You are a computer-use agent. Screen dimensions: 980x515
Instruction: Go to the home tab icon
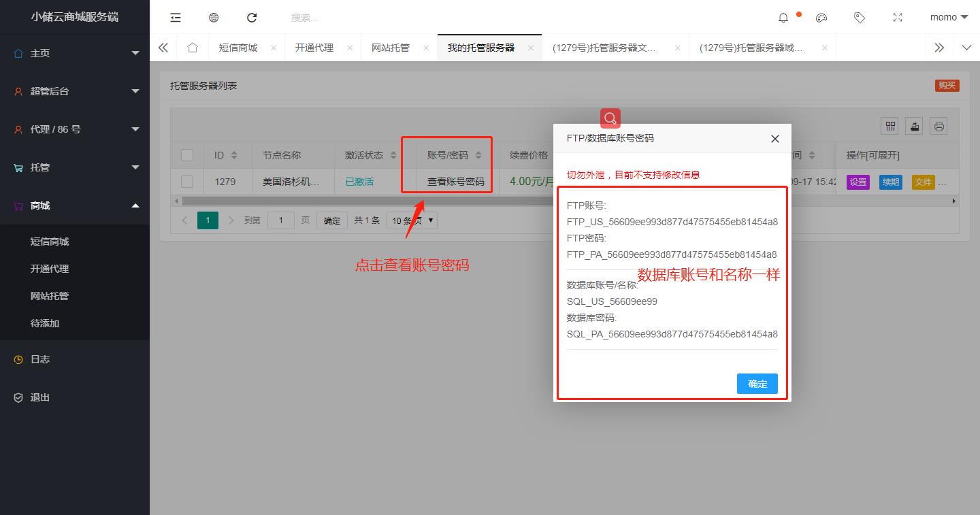coord(193,48)
